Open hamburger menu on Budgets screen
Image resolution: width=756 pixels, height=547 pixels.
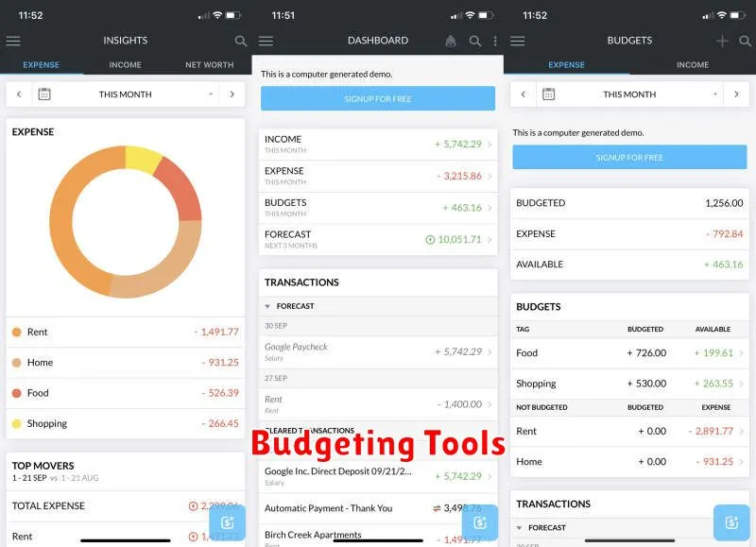tap(517, 41)
